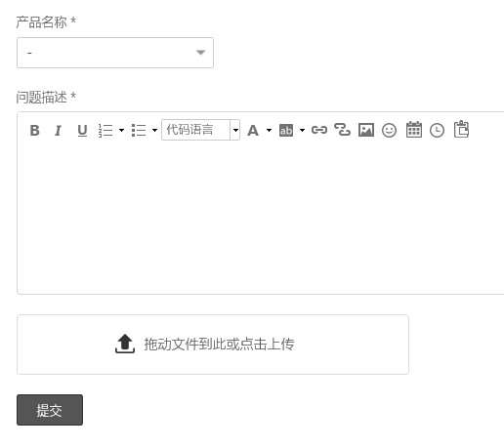Click the font color A icon
This screenshot has height=448, width=504.
(x=253, y=131)
